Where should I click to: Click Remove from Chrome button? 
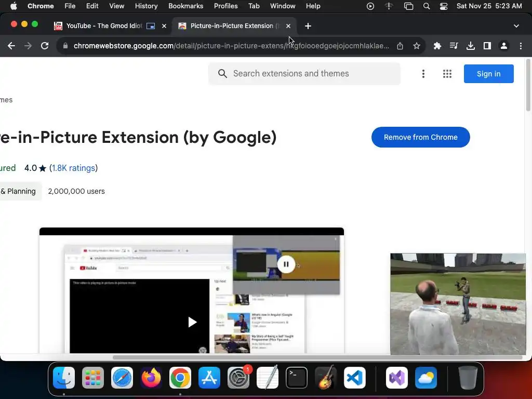click(420, 137)
